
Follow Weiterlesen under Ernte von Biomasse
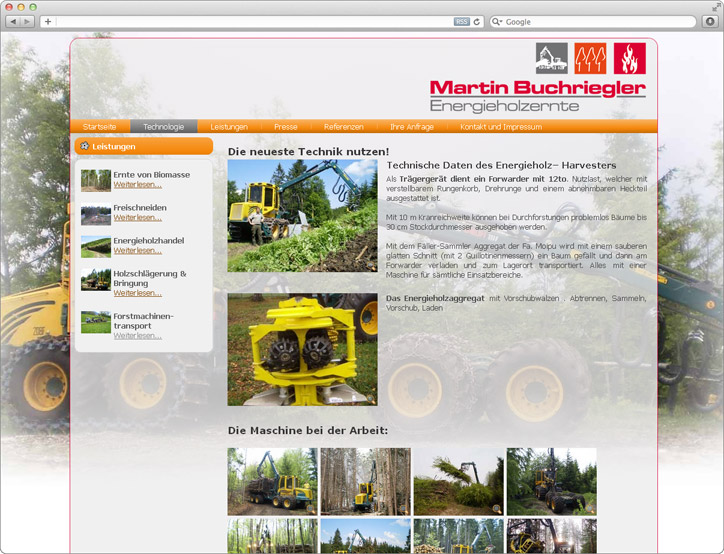pyautogui.click(x=138, y=185)
